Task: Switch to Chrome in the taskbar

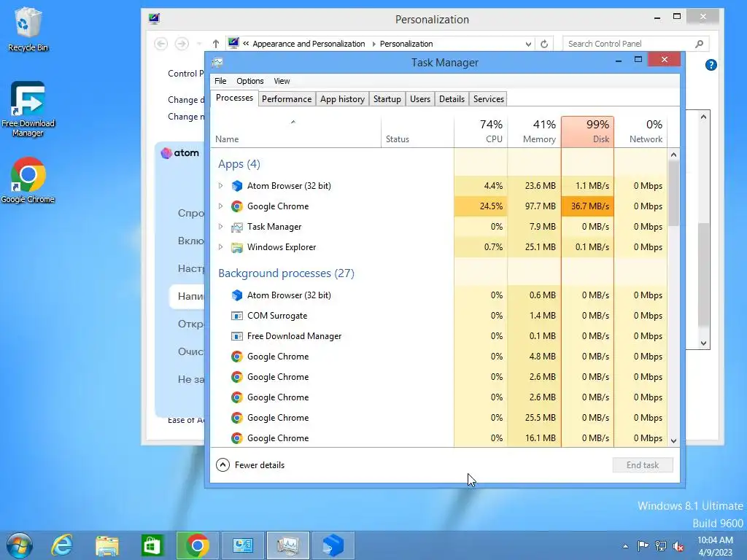Action: pos(197,545)
